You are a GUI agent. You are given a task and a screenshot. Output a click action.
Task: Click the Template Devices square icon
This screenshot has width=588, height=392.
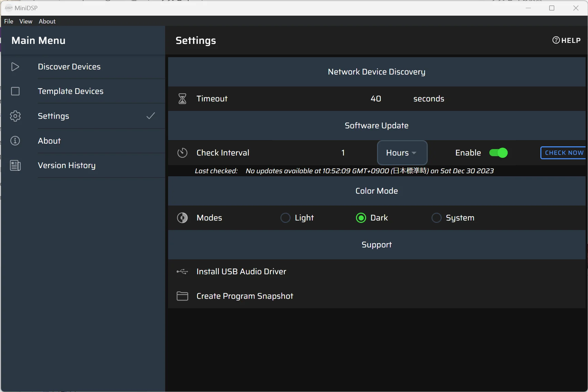[x=15, y=91]
